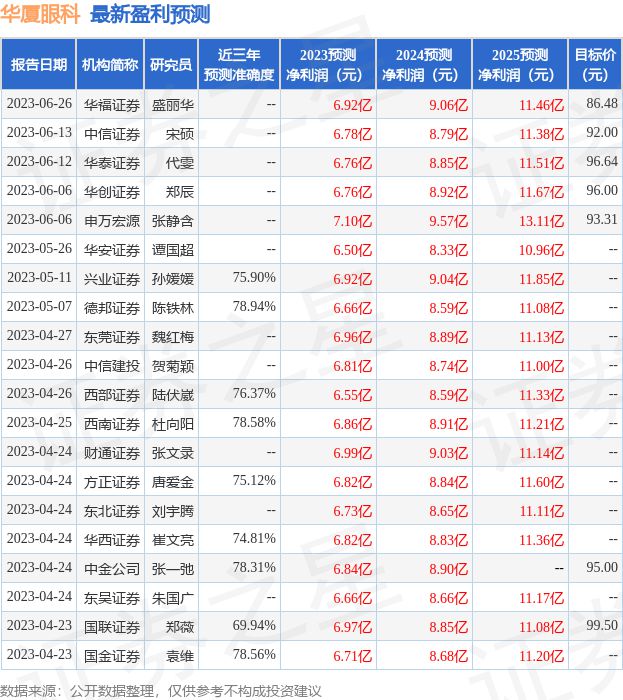Image resolution: width=623 pixels, height=700 pixels.
Task: Select the 中信建投 institution cell
Action: [x=112, y=366]
